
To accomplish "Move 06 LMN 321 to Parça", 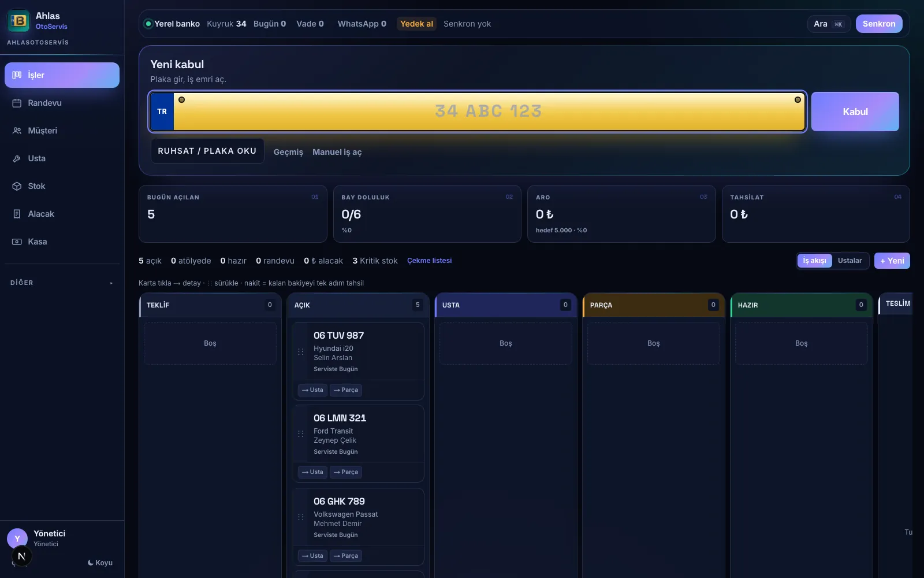I will (346, 472).
